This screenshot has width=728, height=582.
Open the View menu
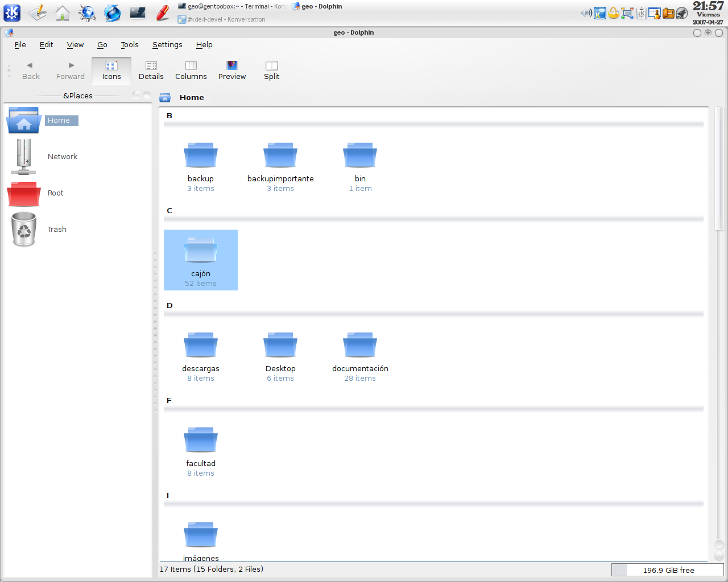[75, 45]
